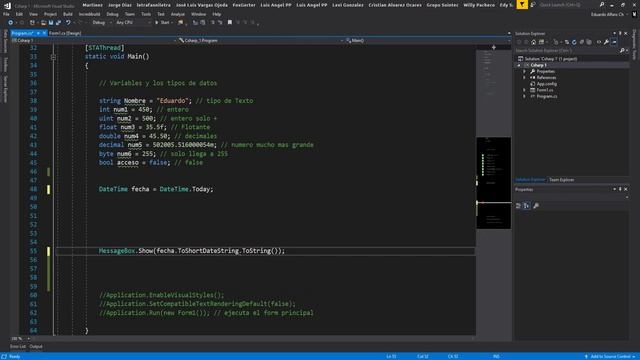The image size is (640, 360).
Task: Open the Server Explorer side tab
Action: coord(5,89)
